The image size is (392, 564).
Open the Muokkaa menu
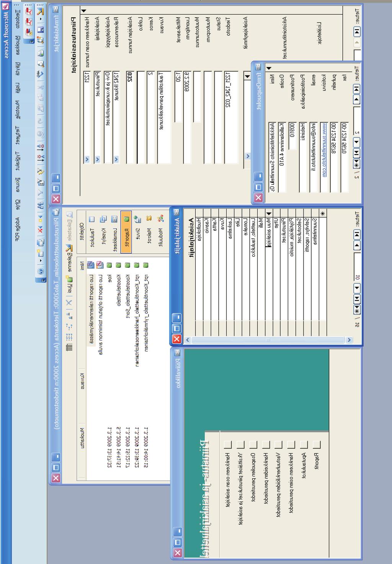[x=18, y=46]
